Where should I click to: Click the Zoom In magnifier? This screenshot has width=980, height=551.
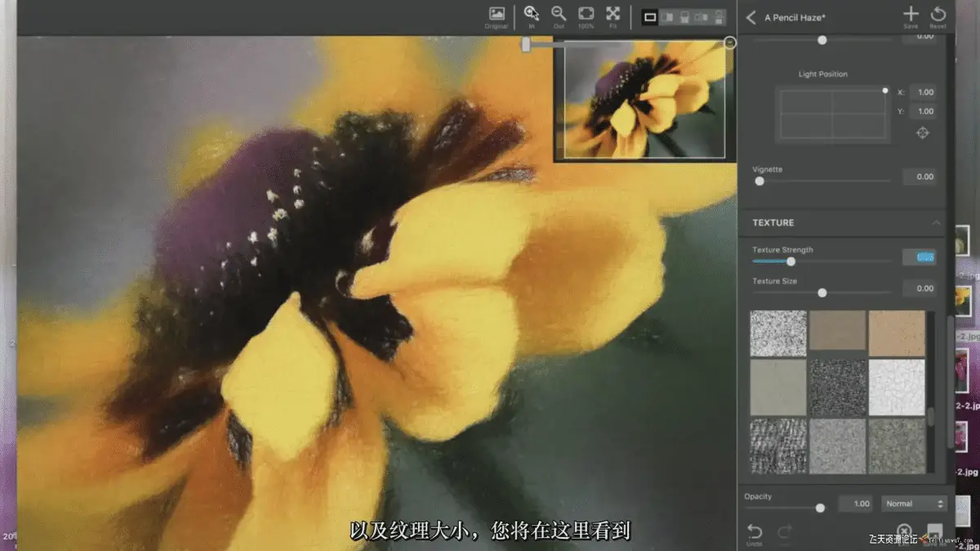[x=531, y=17]
